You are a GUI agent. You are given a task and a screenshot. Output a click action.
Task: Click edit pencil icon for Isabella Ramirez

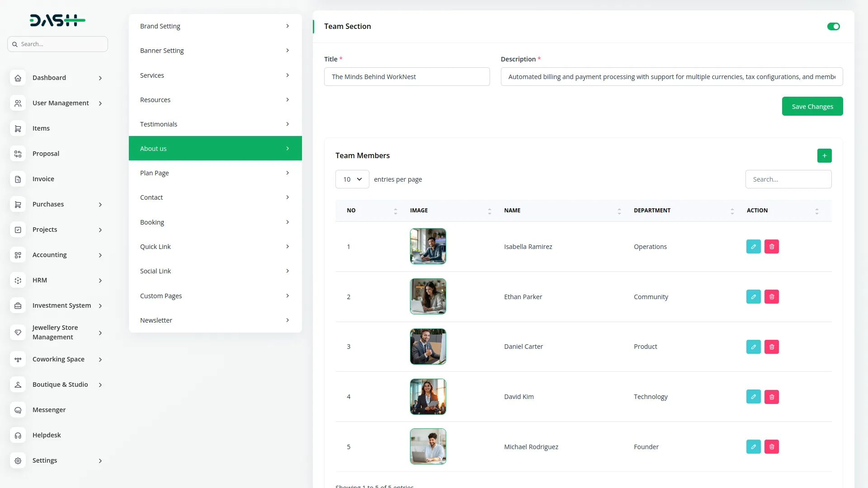pyautogui.click(x=753, y=246)
